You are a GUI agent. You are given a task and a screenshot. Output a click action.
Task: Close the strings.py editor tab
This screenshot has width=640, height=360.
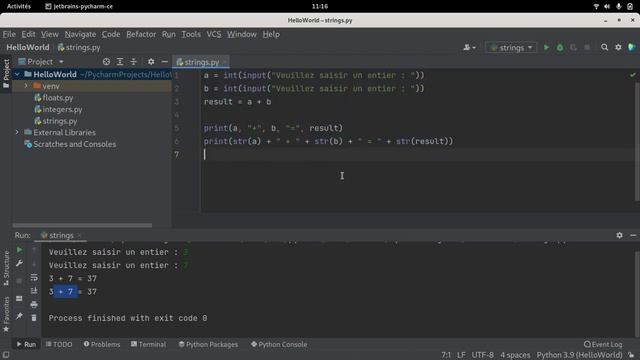[224, 62]
